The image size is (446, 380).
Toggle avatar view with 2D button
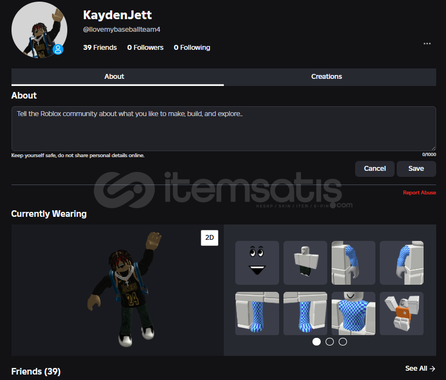pos(210,238)
